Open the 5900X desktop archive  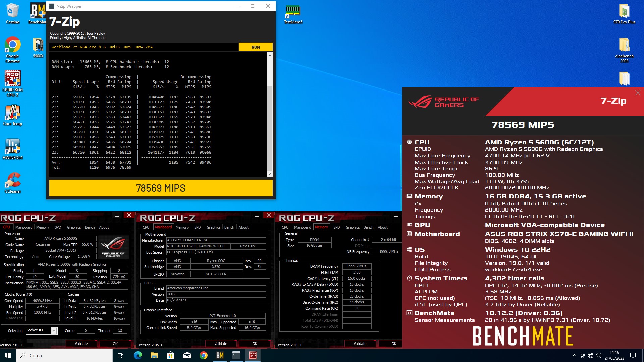coord(38,47)
